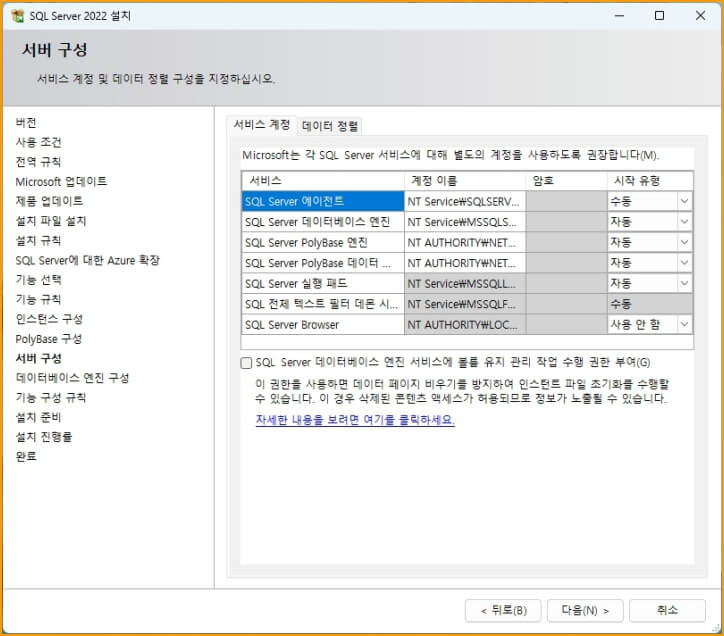724x636 pixels.
Task: Switch to the 서비스 계정 tab
Action: coord(262,125)
